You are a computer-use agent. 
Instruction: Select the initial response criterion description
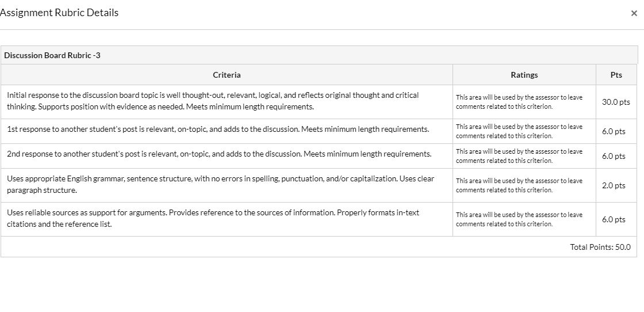(213, 101)
